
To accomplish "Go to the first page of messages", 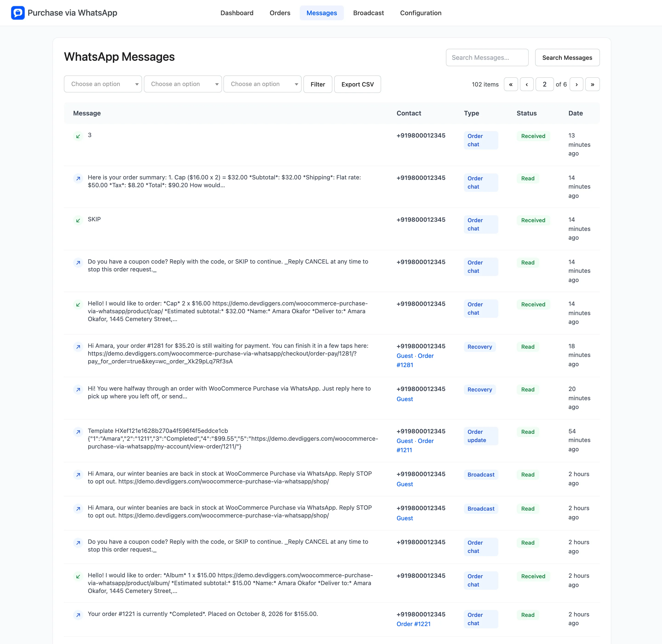I will coord(511,84).
